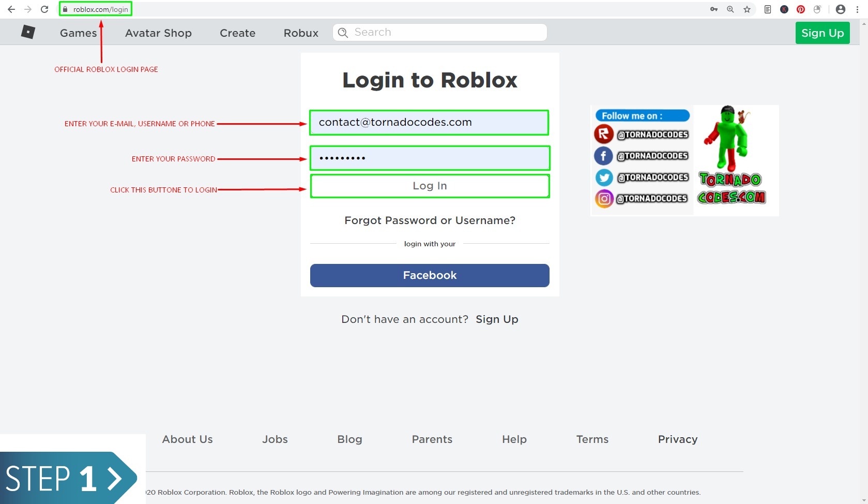Click @TORNADOCODES next to Twitter icon
Image resolution: width=868 pixels, height=504 pixels.
(653, 177)
